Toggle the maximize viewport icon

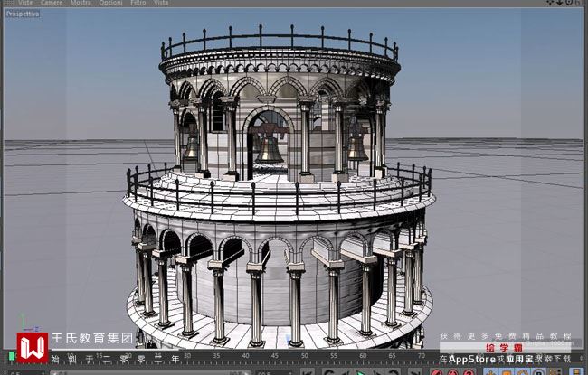579,2
